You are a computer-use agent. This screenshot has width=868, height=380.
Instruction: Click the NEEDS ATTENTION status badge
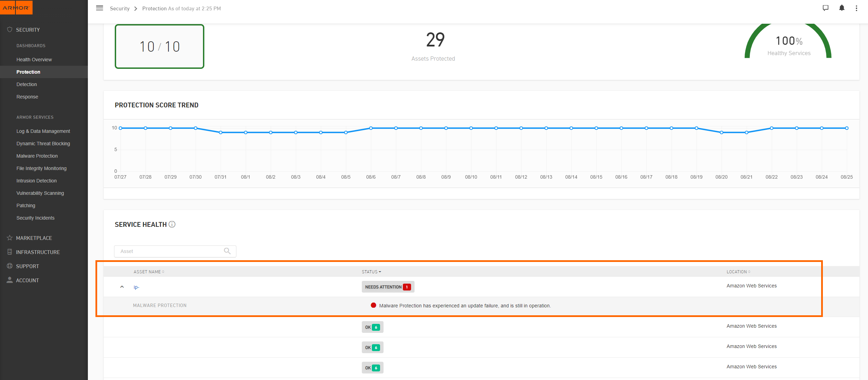[x=388, y=287]
